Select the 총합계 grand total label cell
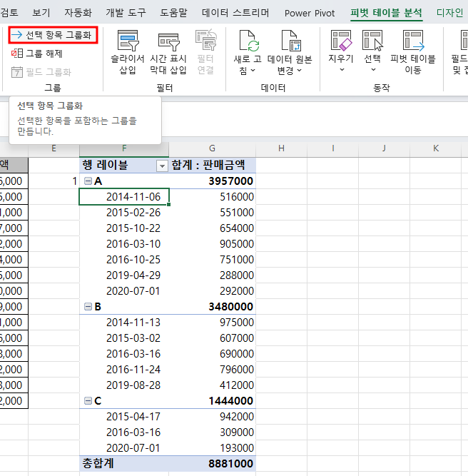Image resolution: width=468 pixels, height=476 pixels. click(x=124, y=464)
